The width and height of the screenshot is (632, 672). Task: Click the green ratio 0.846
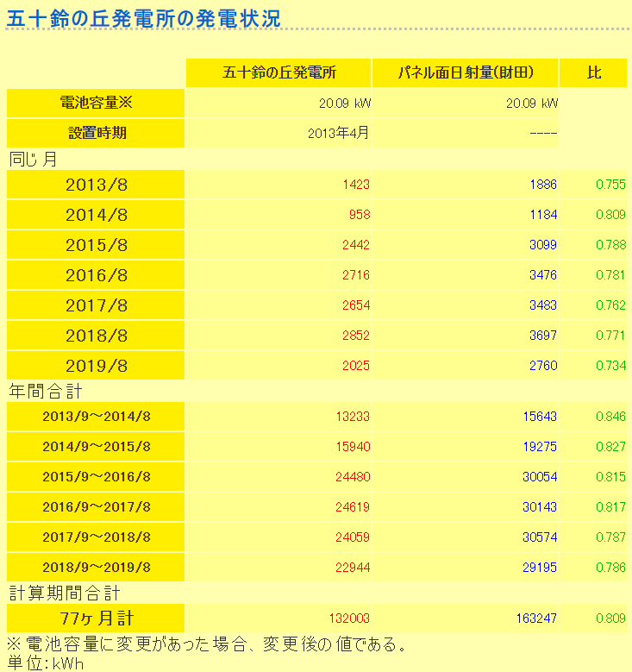click(611, 417)
